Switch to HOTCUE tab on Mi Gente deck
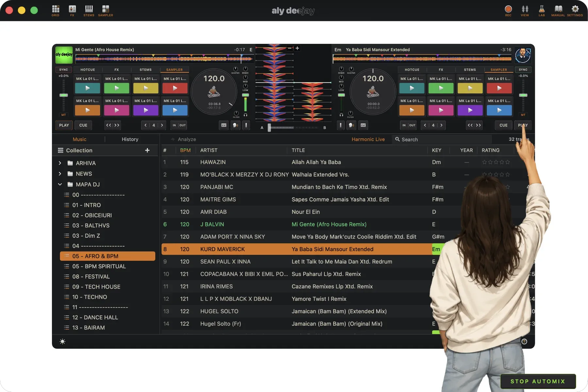This screenshot has width=588, height=392. click(x=88, y=70)
